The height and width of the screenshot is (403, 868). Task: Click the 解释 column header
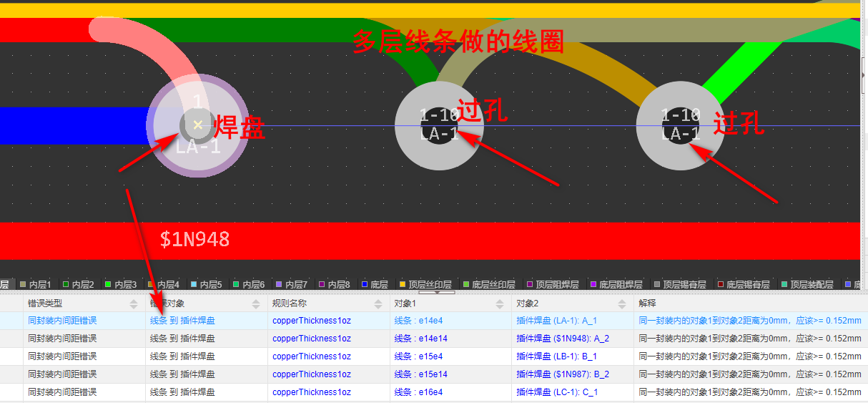pos(648,304)
